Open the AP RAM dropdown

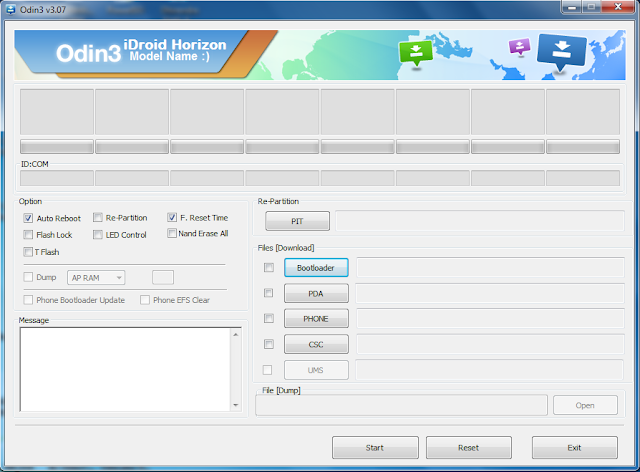pos(96,278)
